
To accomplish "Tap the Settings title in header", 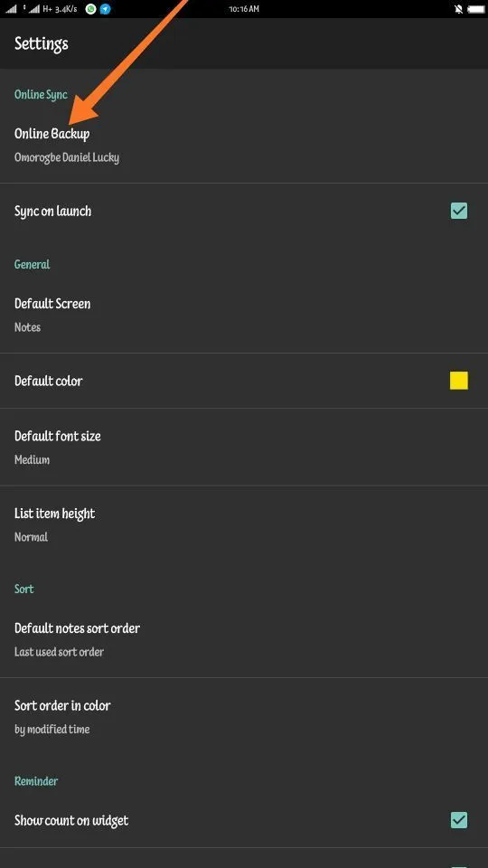I will click(x=42, y=43).
